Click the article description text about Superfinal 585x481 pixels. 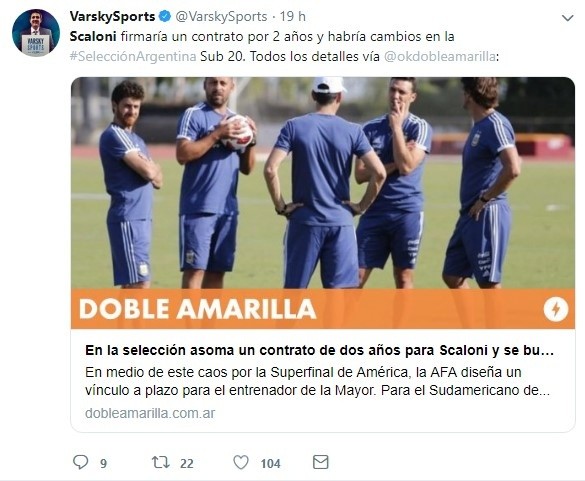click(x=317, y=381)
